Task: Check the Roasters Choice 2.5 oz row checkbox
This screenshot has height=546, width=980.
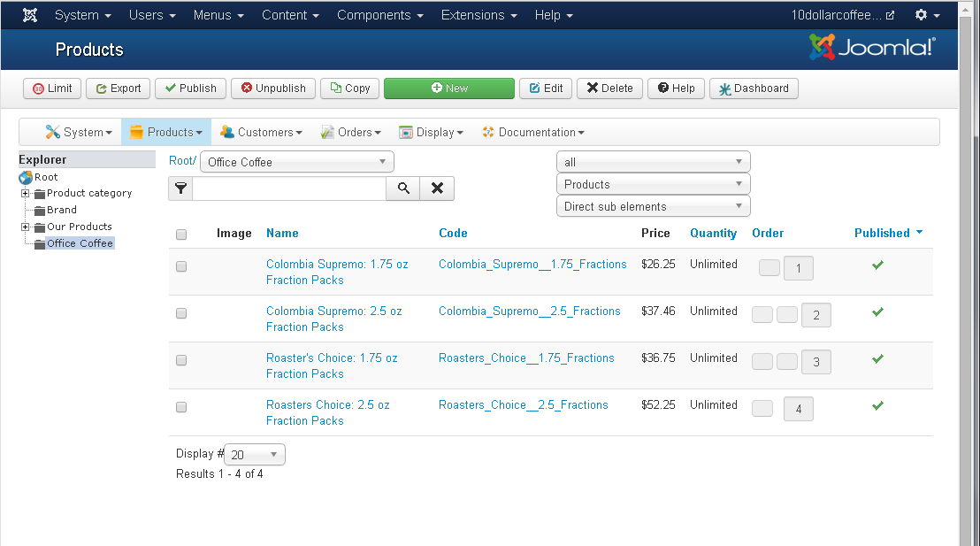Action: pyautogui.click(x=181, y=407)
